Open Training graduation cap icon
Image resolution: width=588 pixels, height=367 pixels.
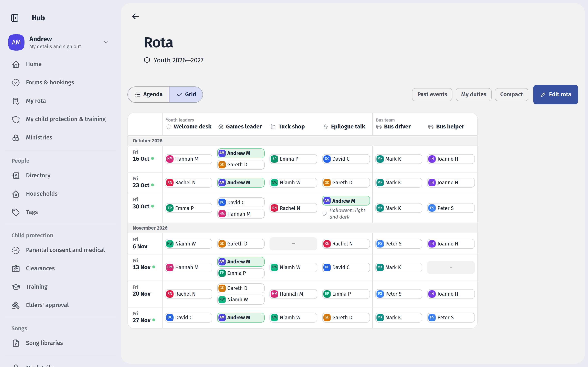(x=16, y=287)
